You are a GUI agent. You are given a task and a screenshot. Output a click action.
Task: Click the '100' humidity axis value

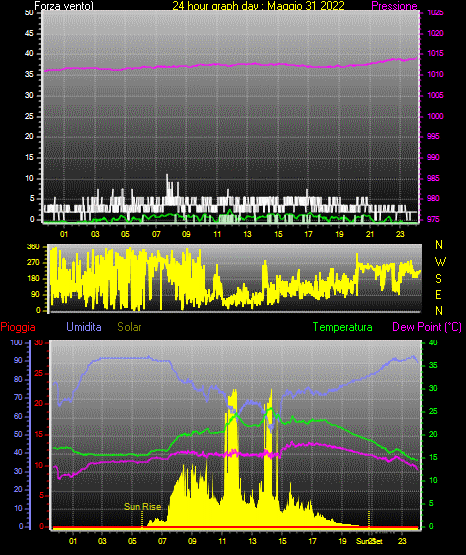(16, 343)
